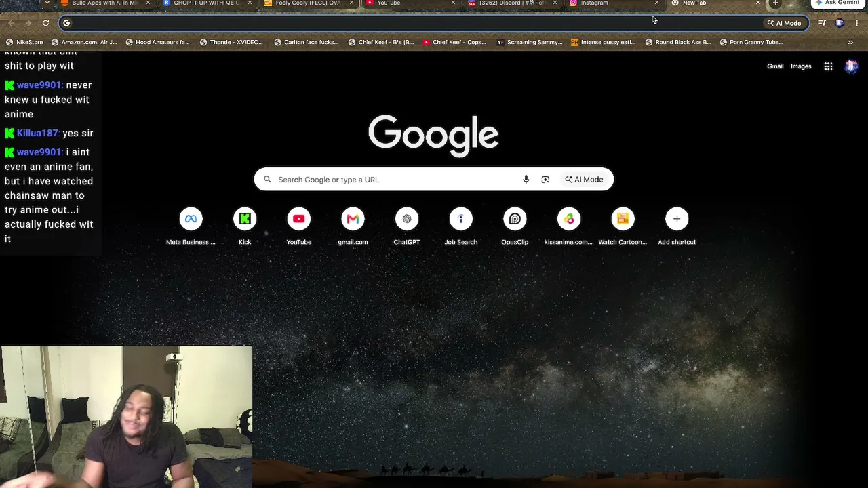Click the Google logo

pyautogui.click(x=433, y=135)
